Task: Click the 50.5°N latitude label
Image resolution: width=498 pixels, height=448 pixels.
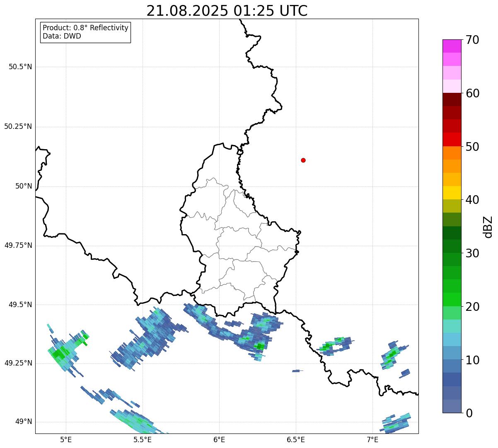Action: 20,67
